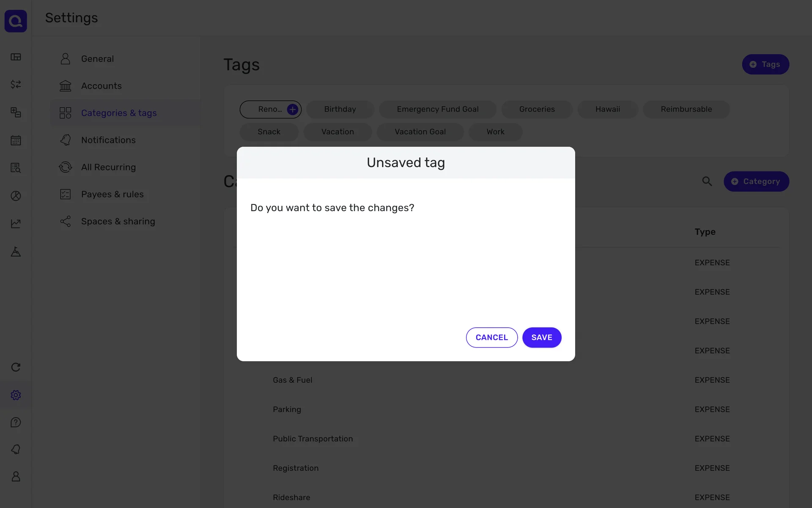Select Payees & rules menu item
Screen dimensions: 812x508
click(112, 194)
